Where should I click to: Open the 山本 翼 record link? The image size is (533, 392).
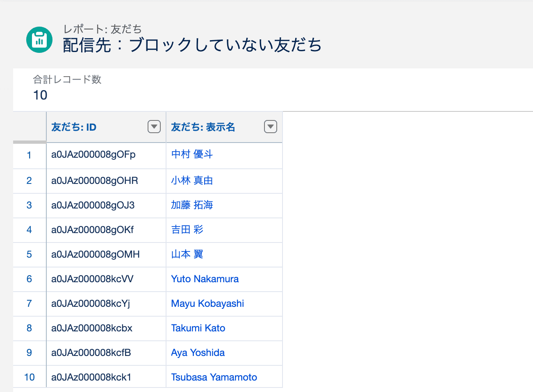187,254
